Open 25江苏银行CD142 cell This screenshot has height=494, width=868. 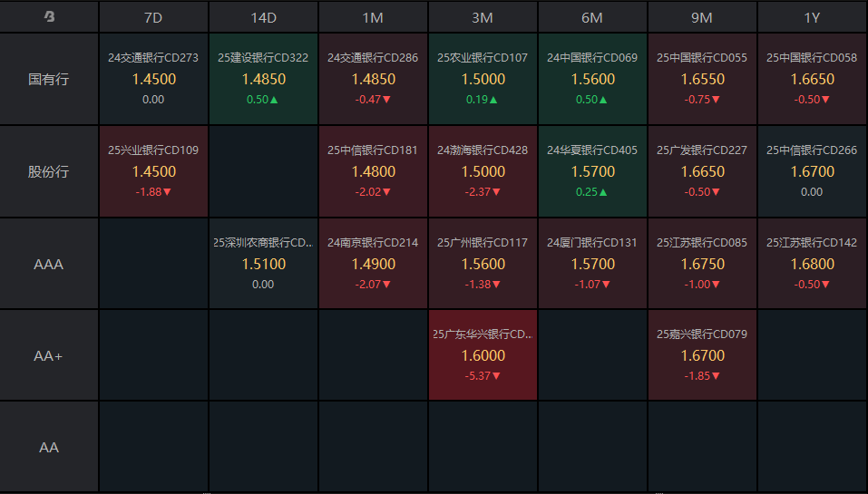click(x=812, y=264)
